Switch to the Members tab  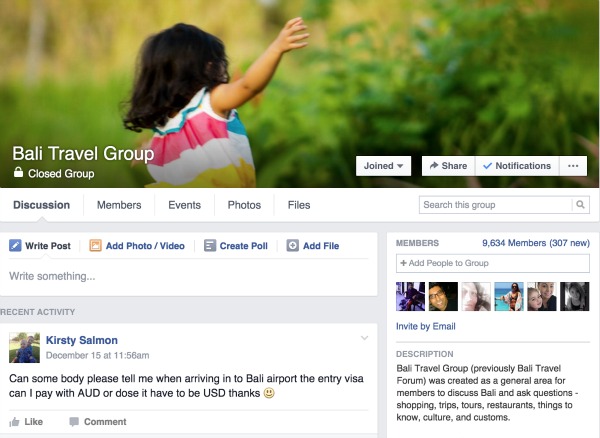119,205
